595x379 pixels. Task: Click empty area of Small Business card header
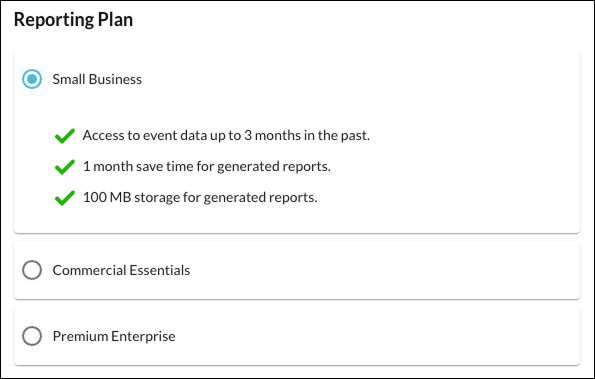360,79
